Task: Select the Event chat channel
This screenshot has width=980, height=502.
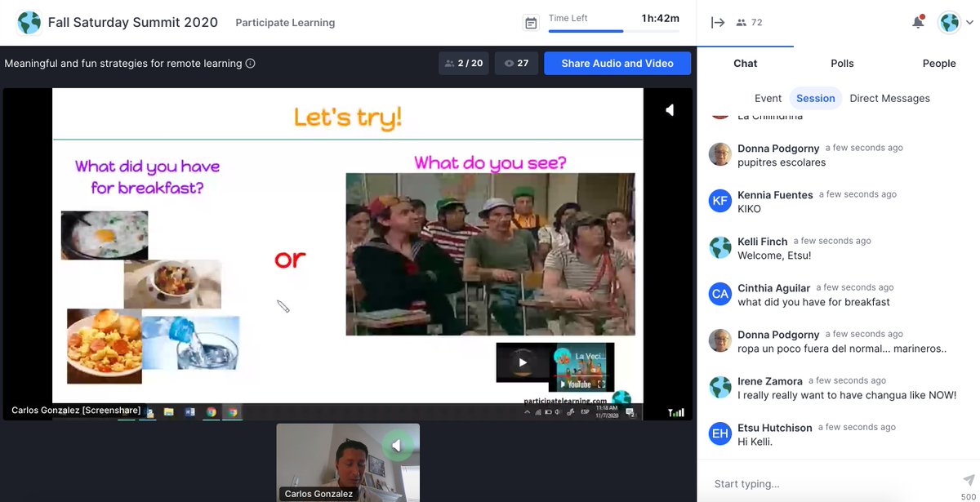Action: (768, 98)
